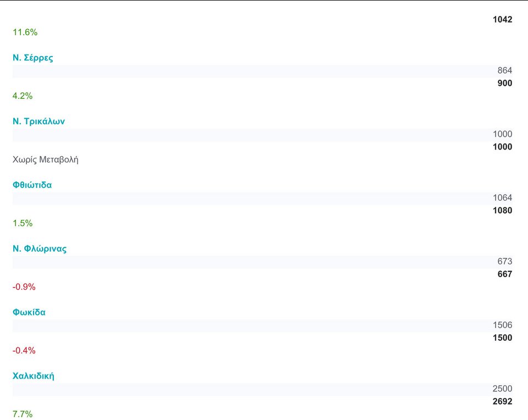
Task: Click the bold 2692 value
Action: click(502, 401)
